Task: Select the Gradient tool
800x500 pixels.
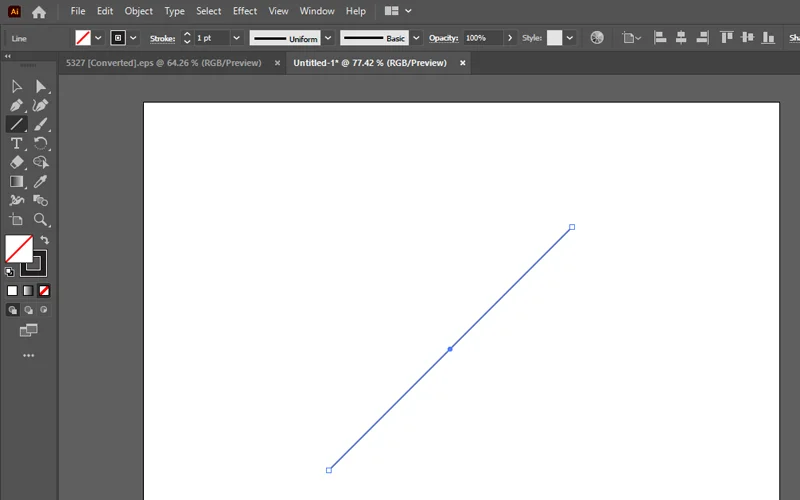Action: 17,181
